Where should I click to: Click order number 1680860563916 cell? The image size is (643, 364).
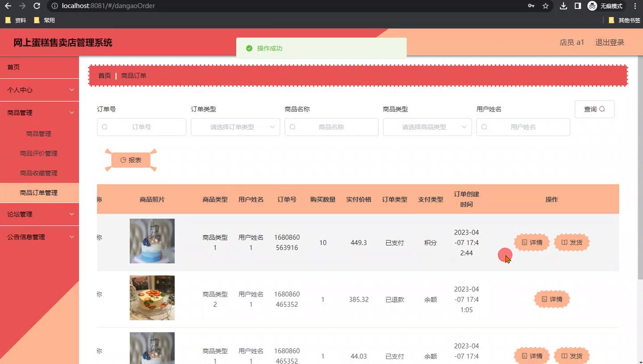(287, 243)
